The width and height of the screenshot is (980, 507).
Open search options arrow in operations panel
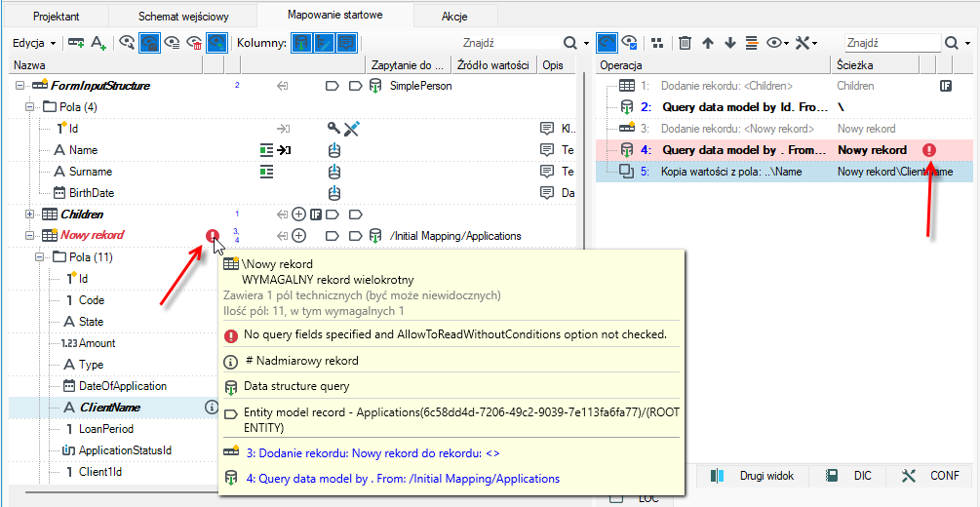click(967, 43)
